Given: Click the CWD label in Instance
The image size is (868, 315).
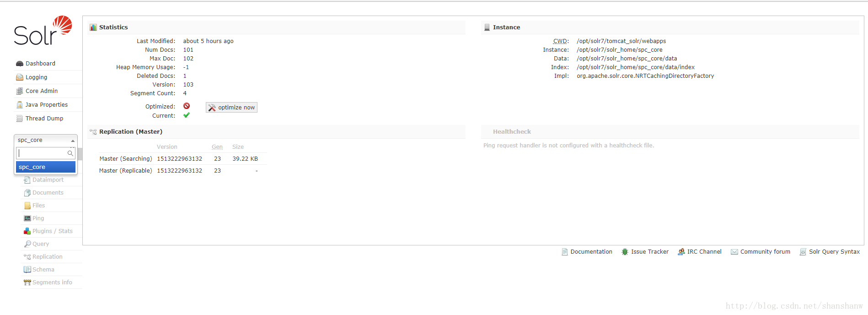Looking at the screenshot, I should pyautogui.click(x=561, y=41).
